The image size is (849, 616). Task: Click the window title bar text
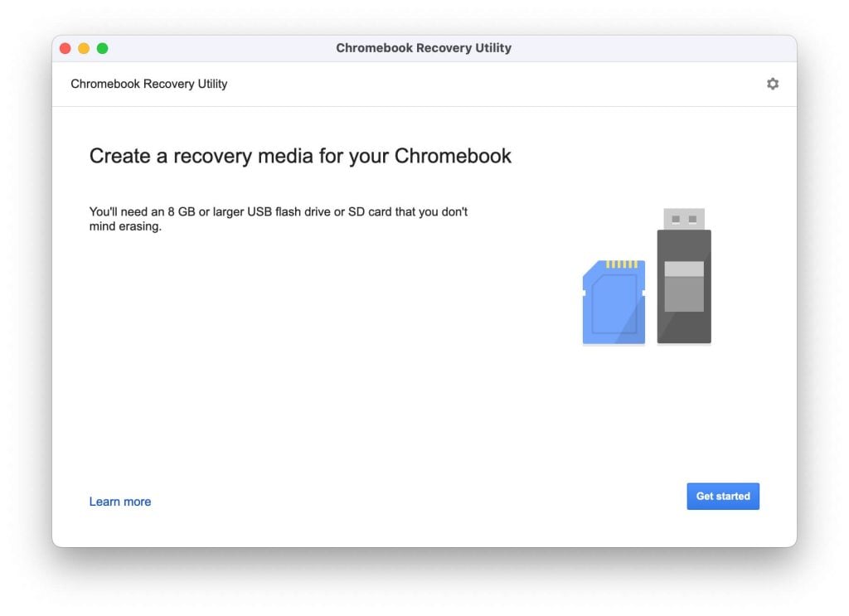(424, 48)
